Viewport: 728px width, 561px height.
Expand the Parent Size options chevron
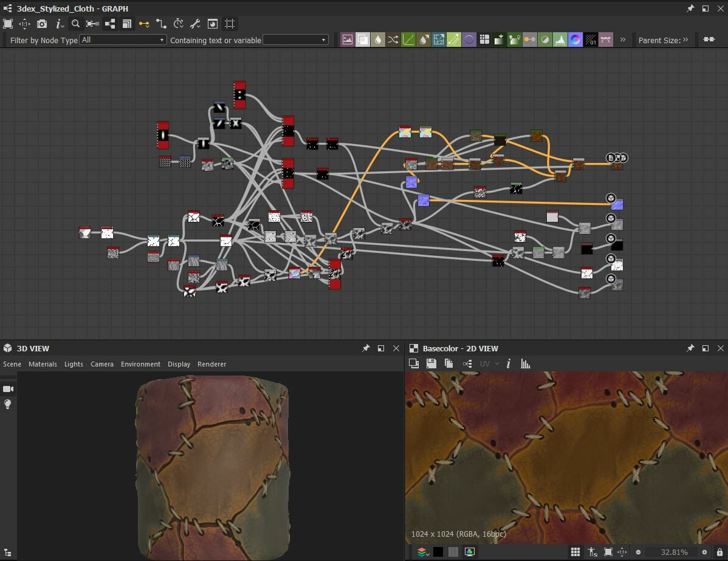coord(685,40)
